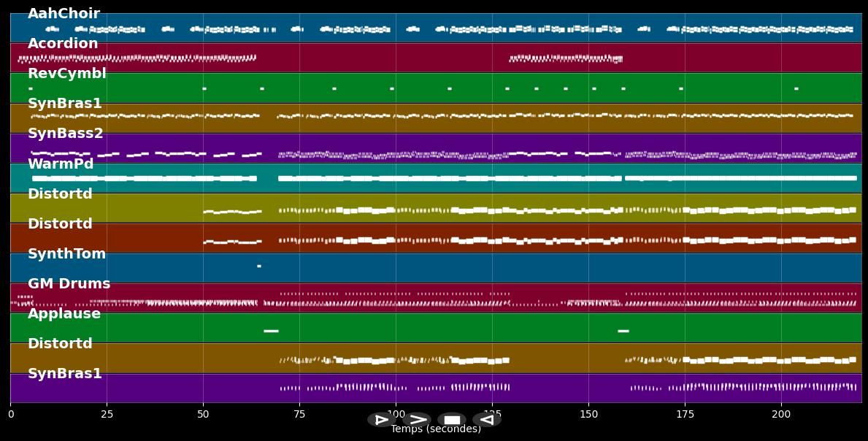Screen dimensions: 868x441
Task: Select the bottom purple SynBras1 track label
Action: (x=65, y=374)
